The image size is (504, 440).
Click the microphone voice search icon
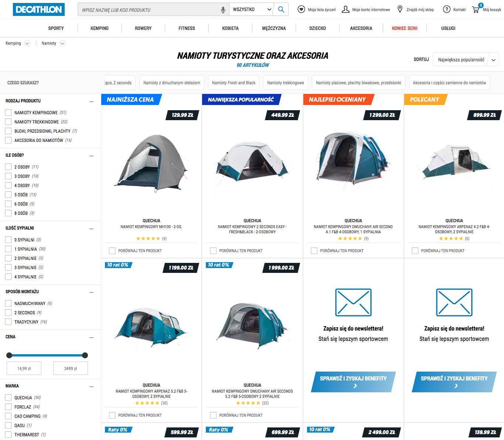click(223, 10)
